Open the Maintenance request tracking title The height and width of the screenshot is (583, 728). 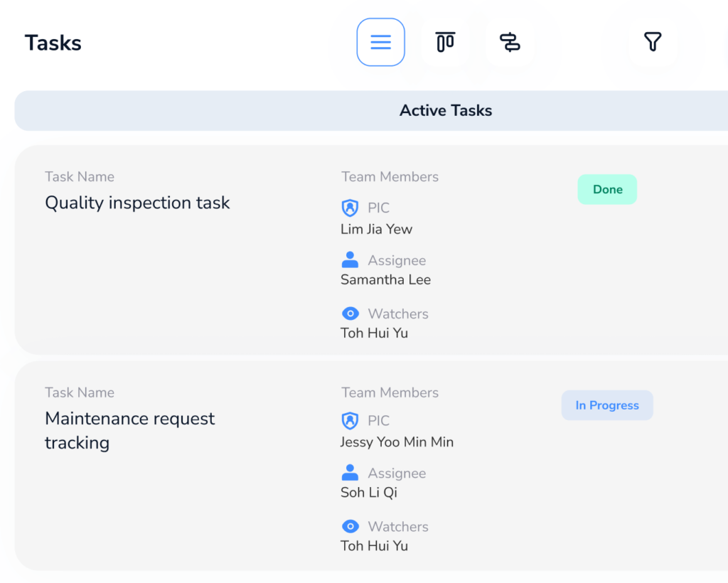coord(129,430)
